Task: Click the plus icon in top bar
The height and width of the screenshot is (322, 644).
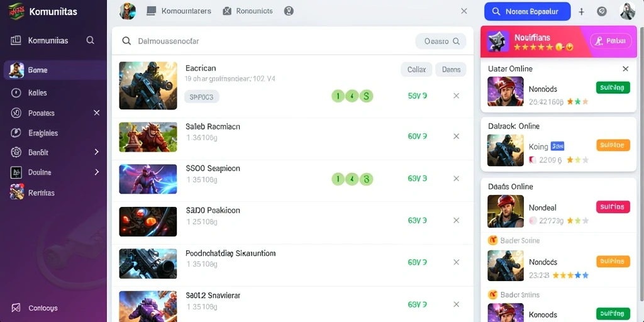Action: tap(581, 11)
